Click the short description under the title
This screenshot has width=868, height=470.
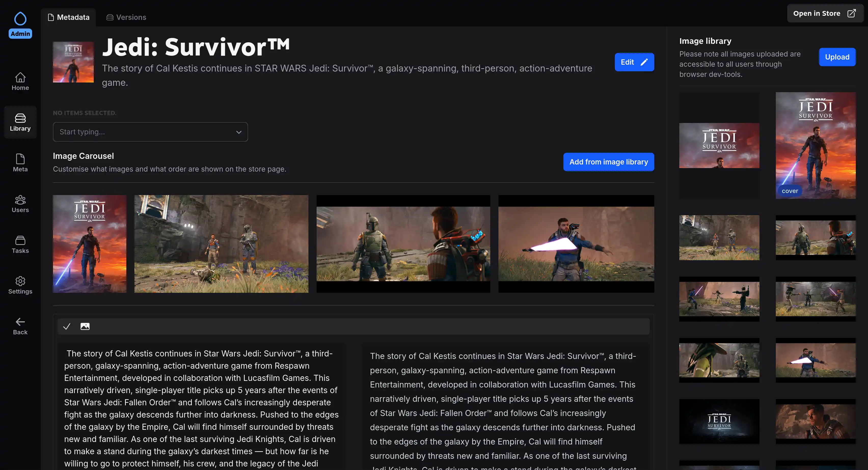(x=347, y=75)
